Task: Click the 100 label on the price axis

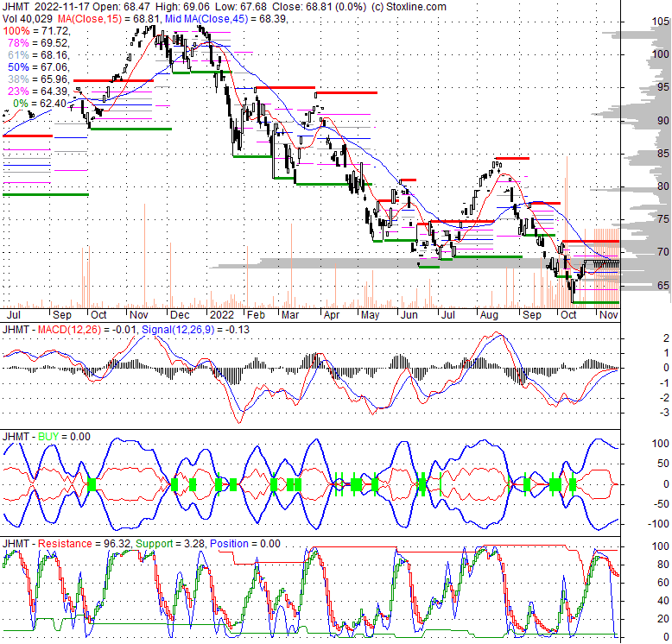Action: (x=660, y=54)
